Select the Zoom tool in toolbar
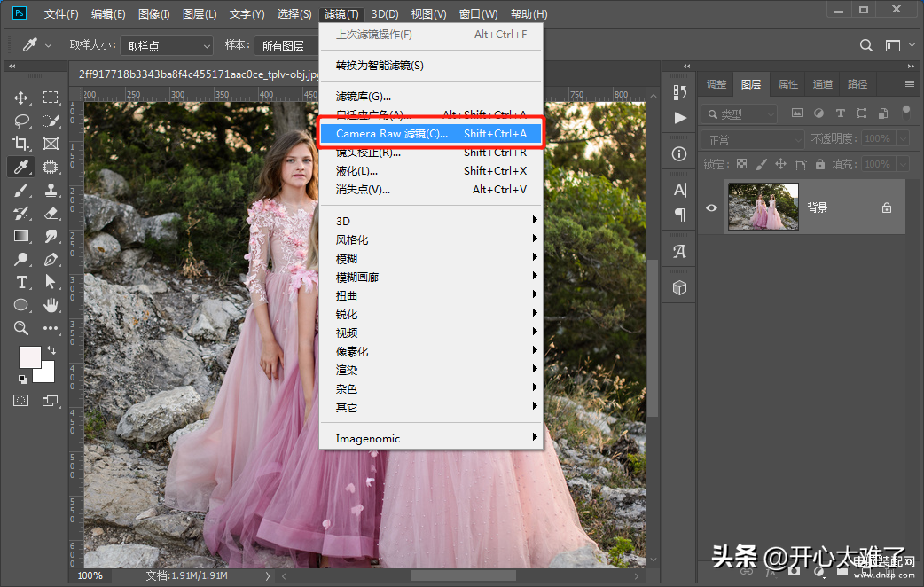Screen dimensions: 924x587 coord(21,328)
